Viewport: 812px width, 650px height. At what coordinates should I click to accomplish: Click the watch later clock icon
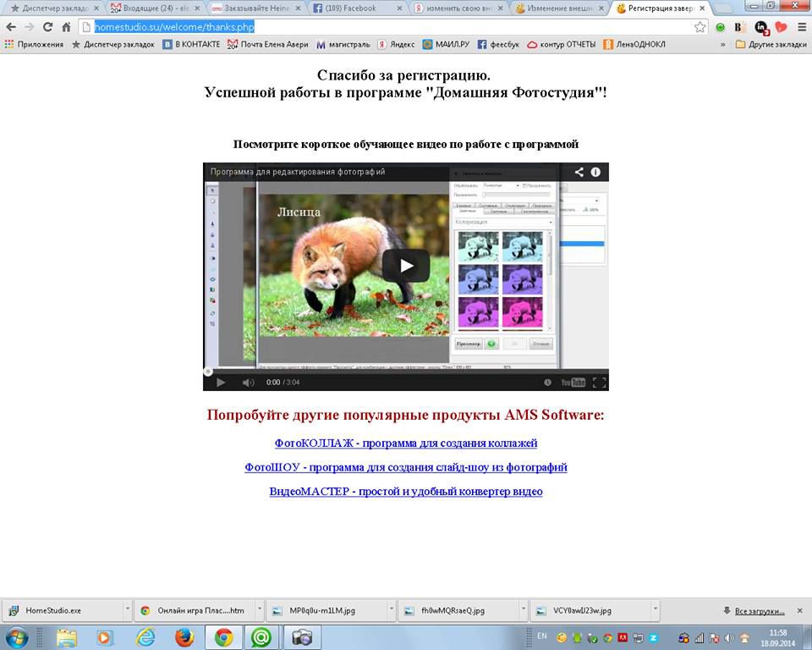548,383
